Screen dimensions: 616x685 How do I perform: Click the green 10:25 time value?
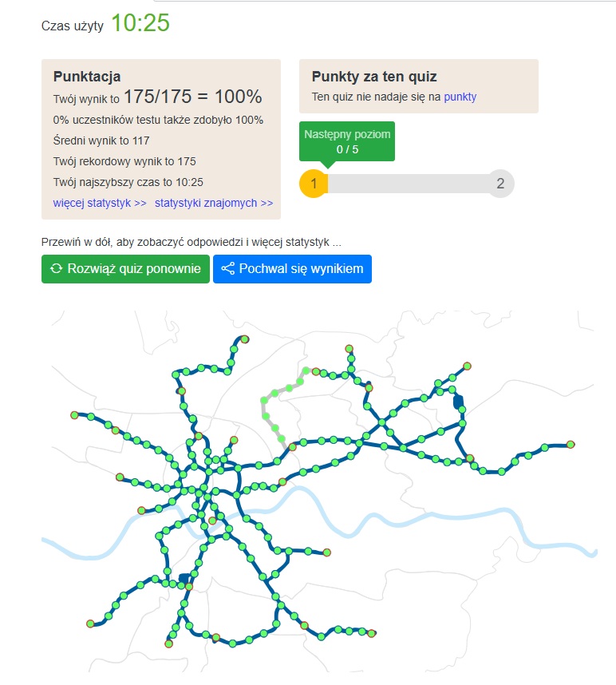pos(140,23)
